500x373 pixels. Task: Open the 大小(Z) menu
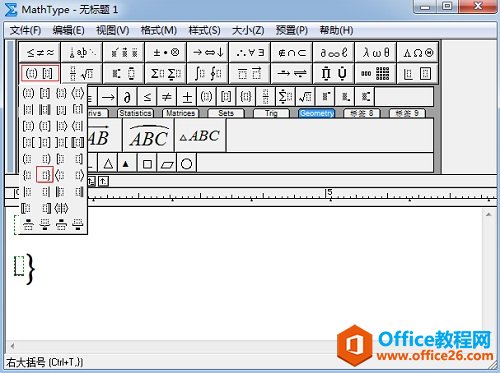coord(248,30)
